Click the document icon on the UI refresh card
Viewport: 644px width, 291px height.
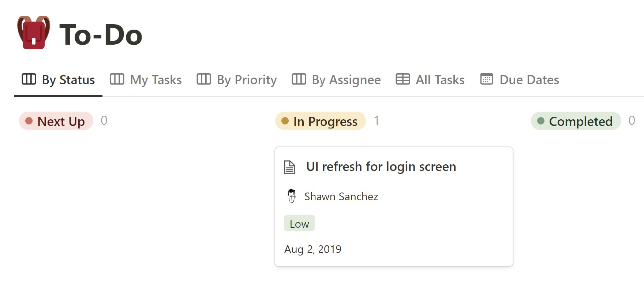coord(289,167)
